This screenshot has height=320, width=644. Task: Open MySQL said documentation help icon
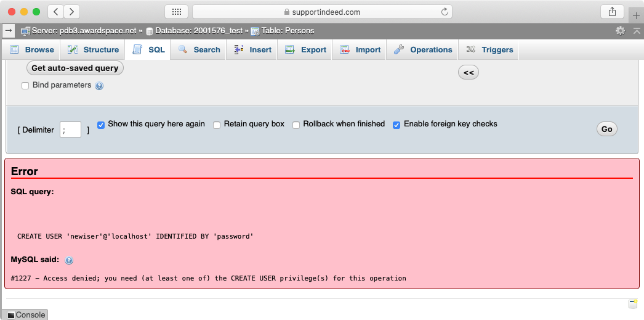pos(69,261)
